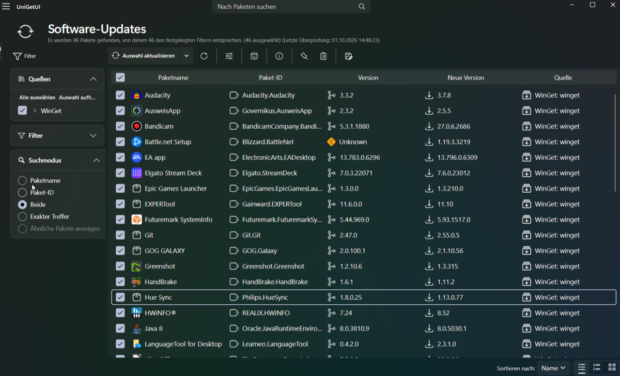Open the dropdown arrow beside Auswahl aktualisieren

tap(186, 56)
